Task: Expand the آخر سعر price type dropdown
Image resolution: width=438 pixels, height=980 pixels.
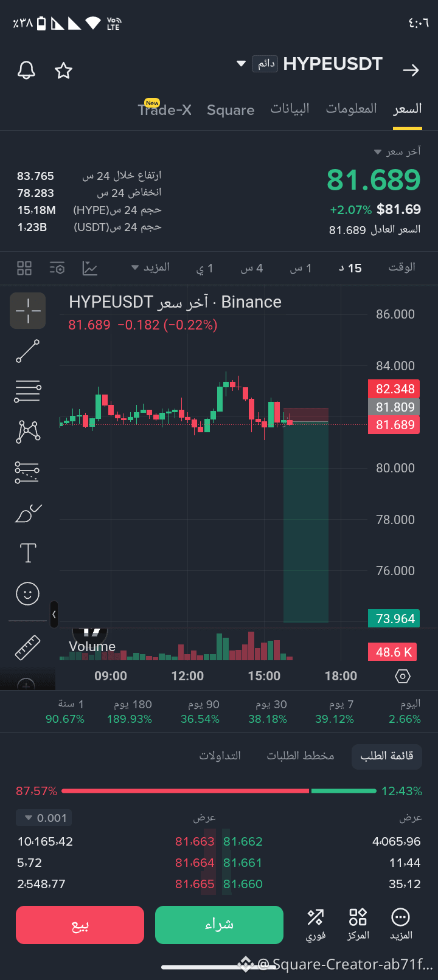Action: point(397,151)
